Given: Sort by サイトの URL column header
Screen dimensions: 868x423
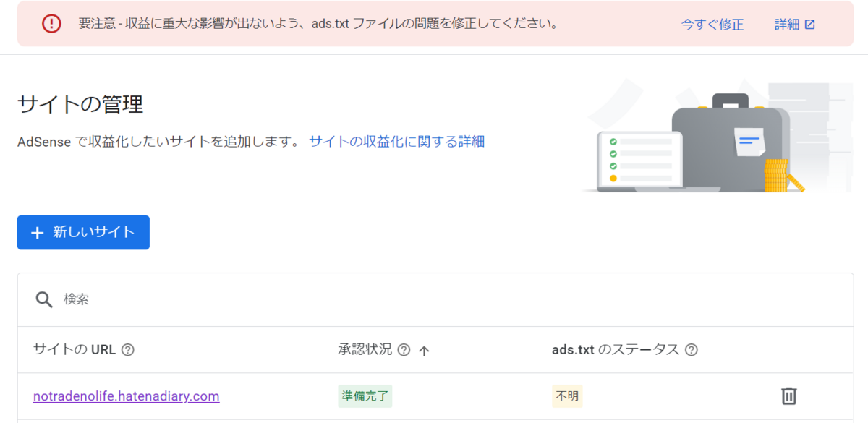Looking at the screenshot, I should coord(75,350).
